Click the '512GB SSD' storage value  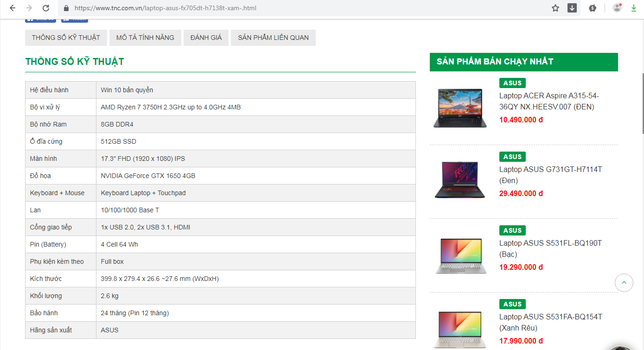119,141
